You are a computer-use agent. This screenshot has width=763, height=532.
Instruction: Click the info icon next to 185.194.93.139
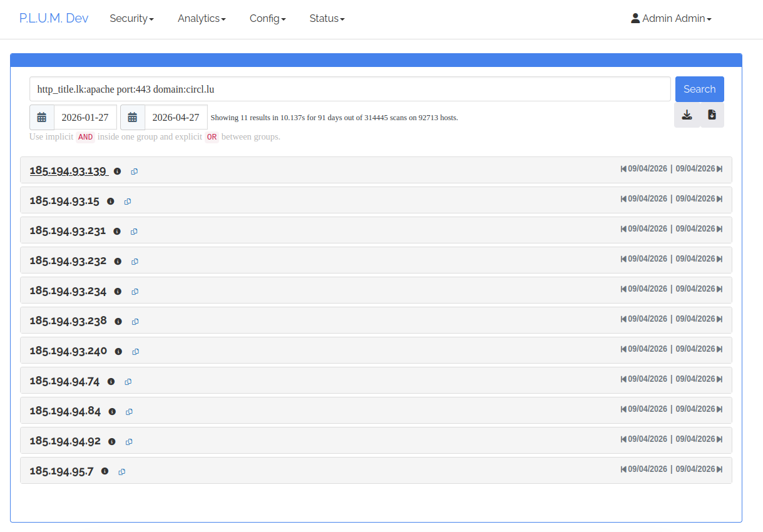point(117,171)
